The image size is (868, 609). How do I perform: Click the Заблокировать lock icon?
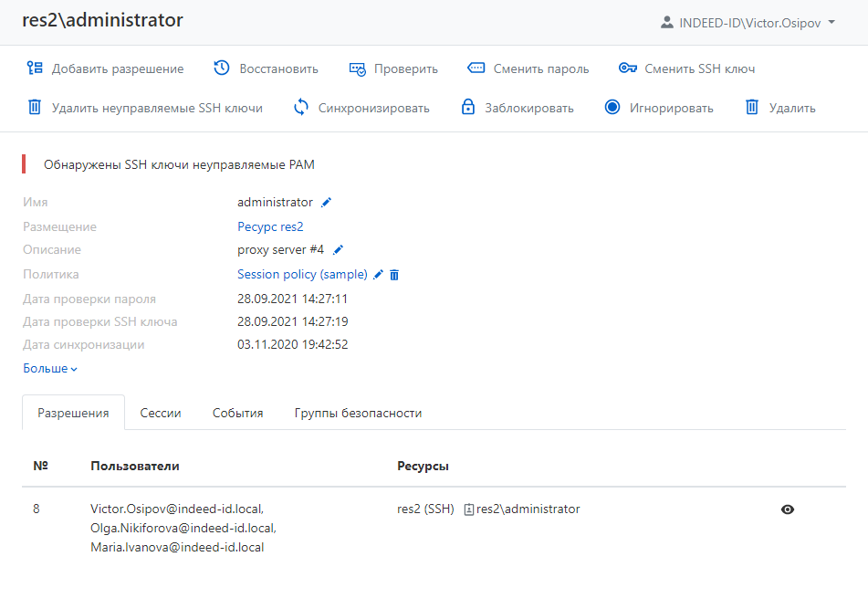(468, 108)
